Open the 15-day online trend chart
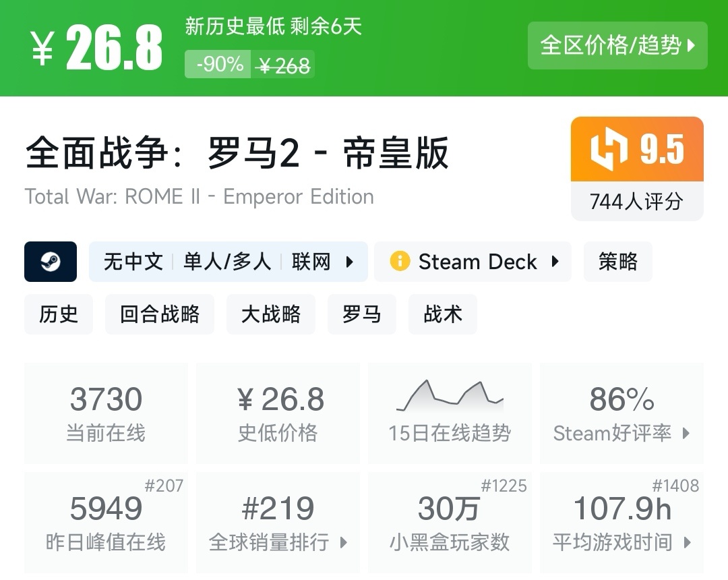728x580 pixels. [450, 397]
